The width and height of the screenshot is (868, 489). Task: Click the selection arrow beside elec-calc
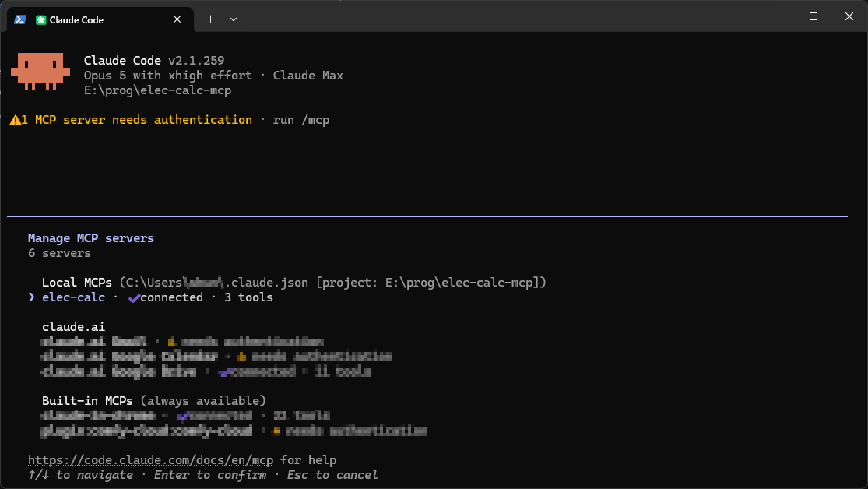click(32, 297)
